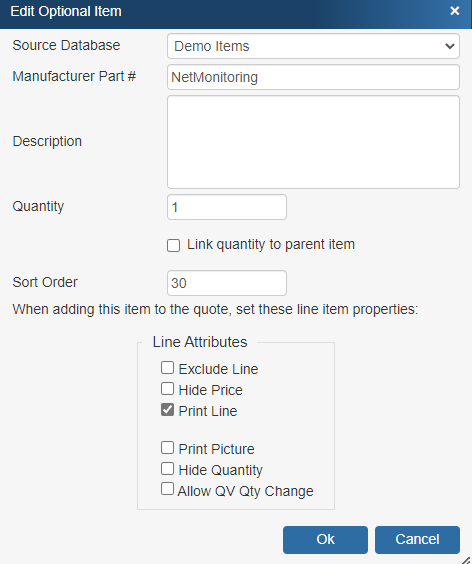Click the Link quantity to parent item label
472x564 pixels.
[x=271, y=245]
